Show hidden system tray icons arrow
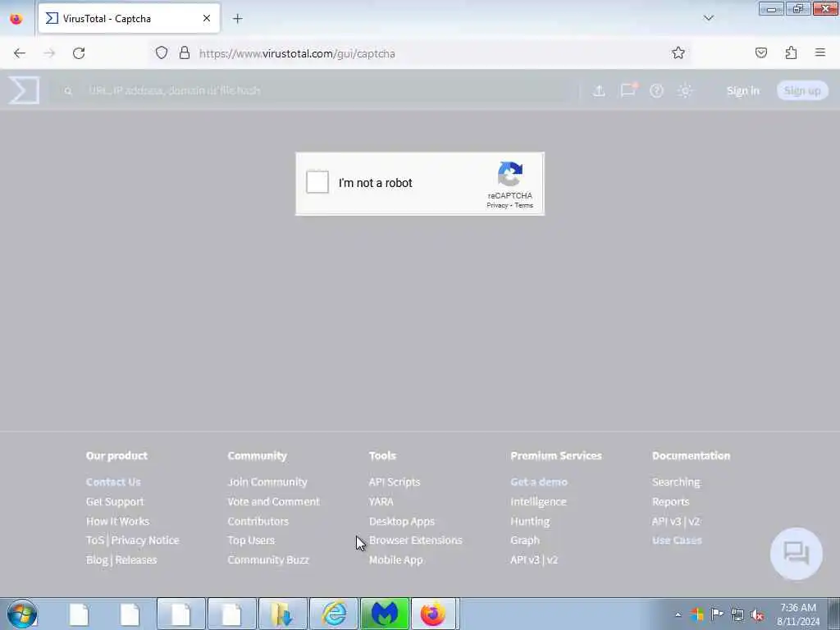 click(x=678, y=614)
